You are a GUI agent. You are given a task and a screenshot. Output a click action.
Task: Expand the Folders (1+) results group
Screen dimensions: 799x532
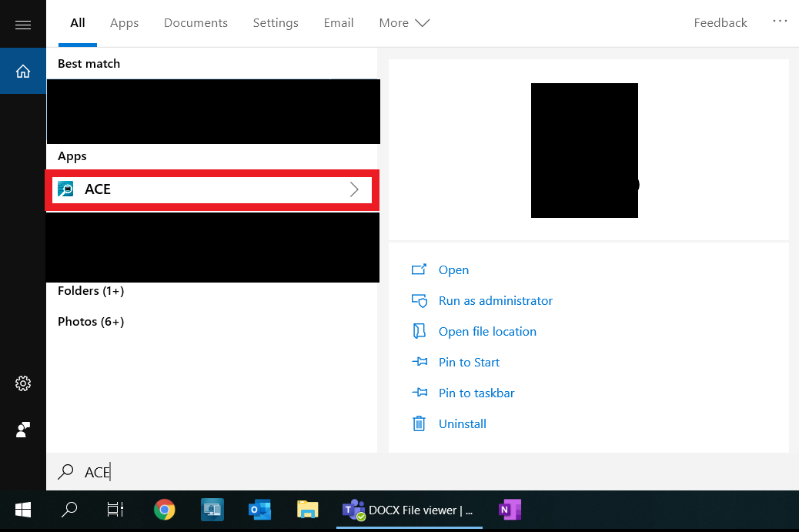91,291
